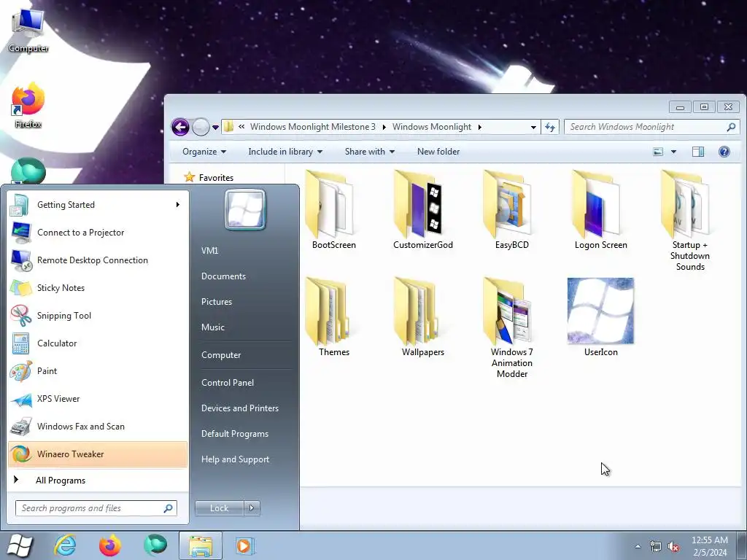Click the Search Windows Moonlight field
747x560 pixels.
[651, 127]
